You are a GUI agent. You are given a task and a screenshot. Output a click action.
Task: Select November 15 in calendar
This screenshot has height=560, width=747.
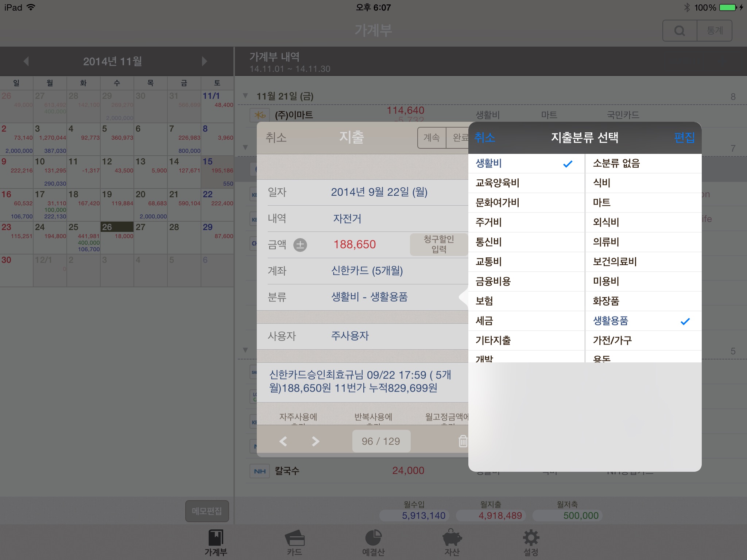tap(217, 172)
